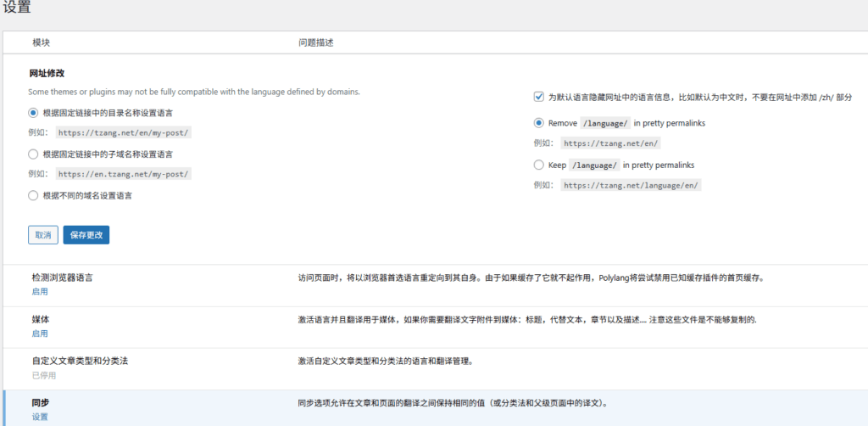The image size is (868, 426).
Task: Click the 模块 column header
Action: pyautogui.click(x=42, y=42)
